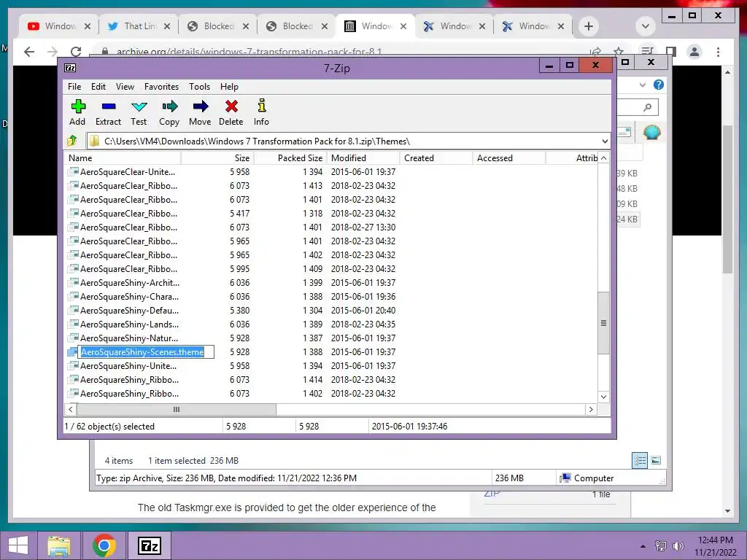Screen dimensions: 747x560
Task: Open the View menu
Action: (x=125, y=87)
